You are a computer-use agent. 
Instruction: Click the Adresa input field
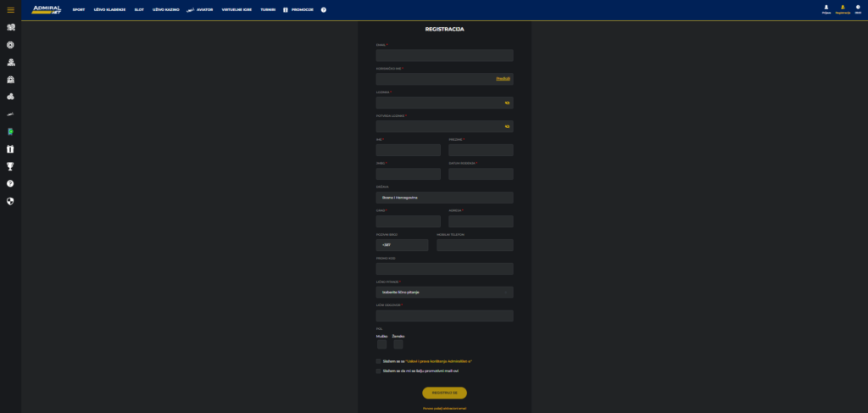tap(481, 221)
